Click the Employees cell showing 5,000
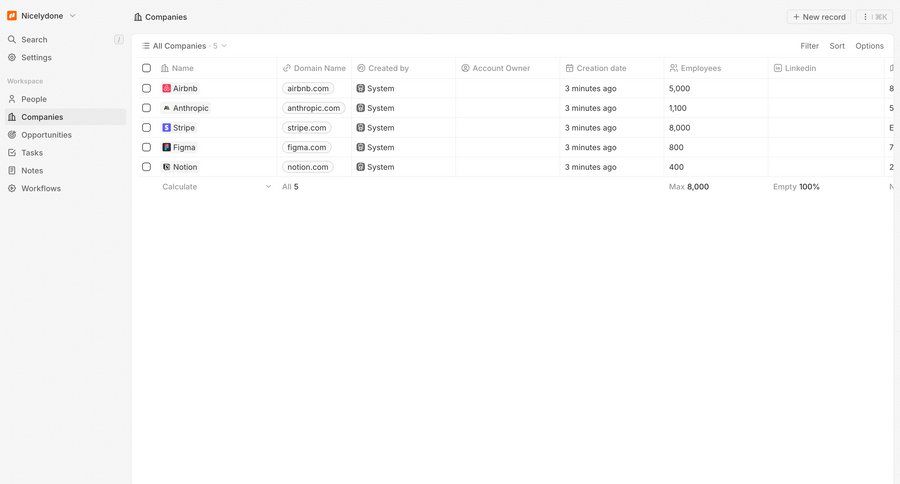Screen dimensions: 900x484 (716, 88)
